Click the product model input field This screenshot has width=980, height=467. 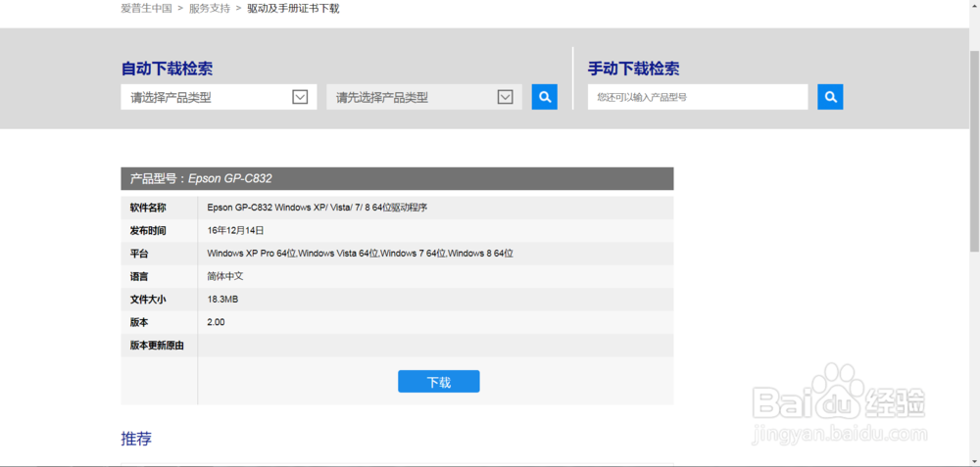coord(698,97)
